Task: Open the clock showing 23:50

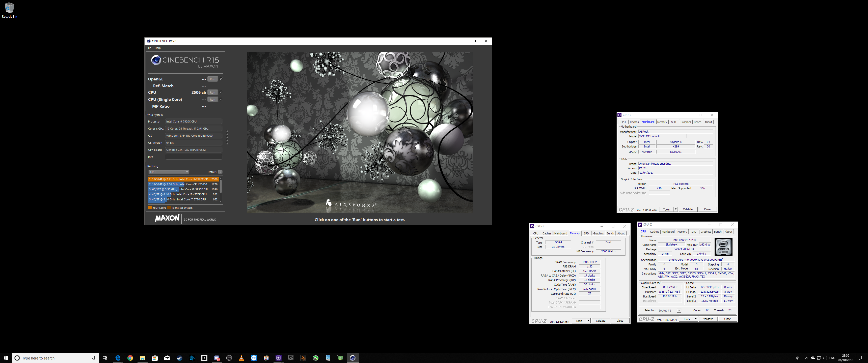Action: [x=846, y=358]
